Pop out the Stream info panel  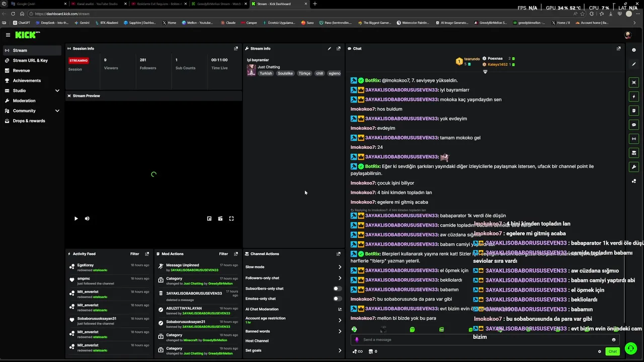(x=339, y=49)
